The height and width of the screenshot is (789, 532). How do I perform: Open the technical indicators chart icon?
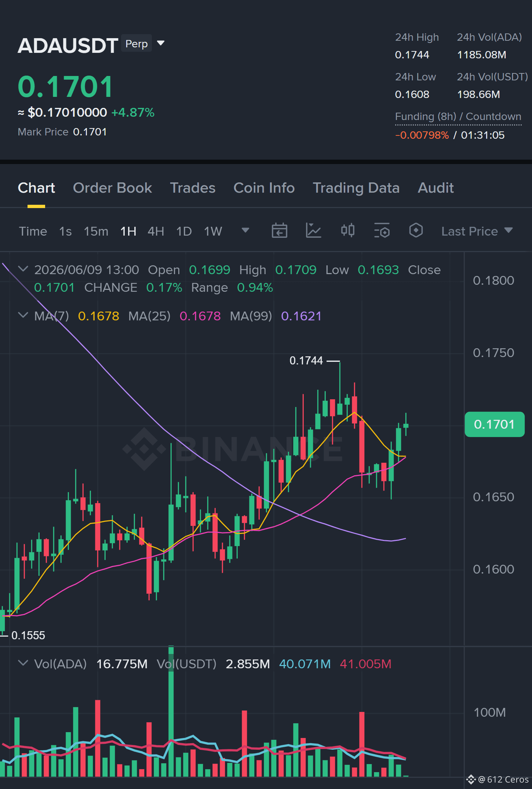(313, 231)
